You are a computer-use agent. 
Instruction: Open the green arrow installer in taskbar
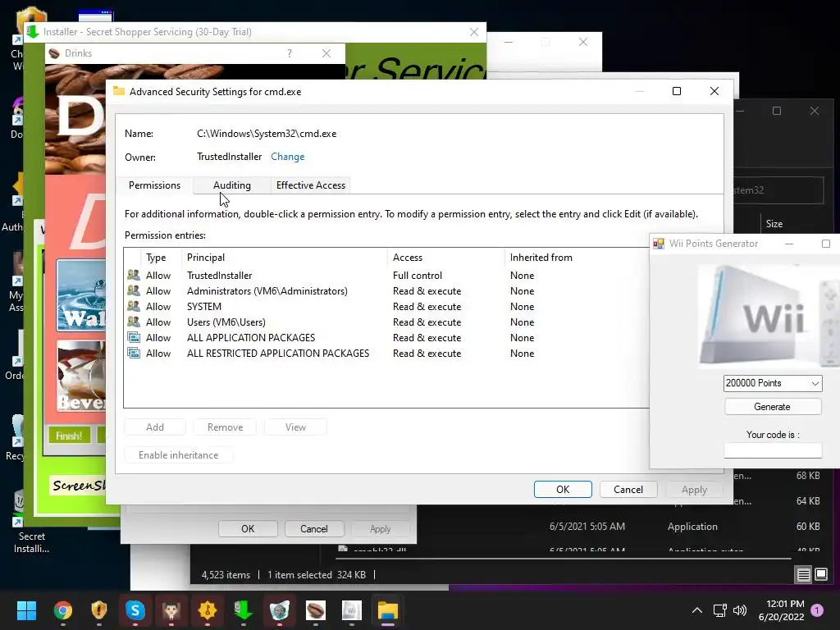pos(243,610)
